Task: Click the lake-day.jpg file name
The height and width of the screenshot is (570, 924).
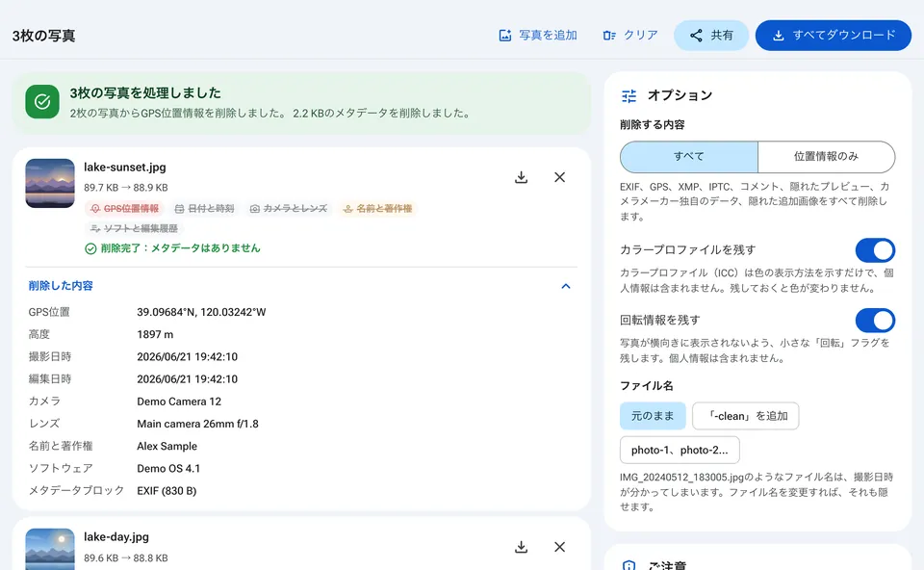Action: 116,537
